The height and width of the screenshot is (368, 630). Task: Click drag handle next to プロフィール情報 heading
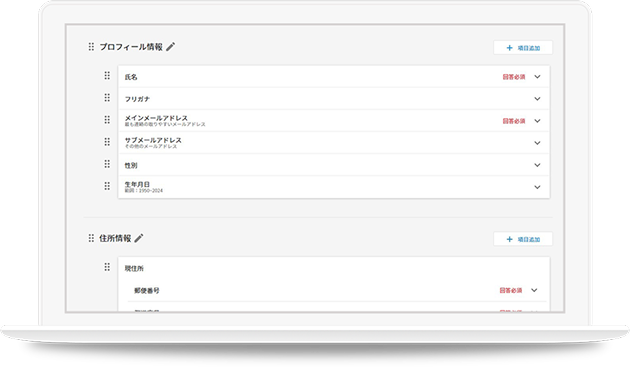pos(91,47)
